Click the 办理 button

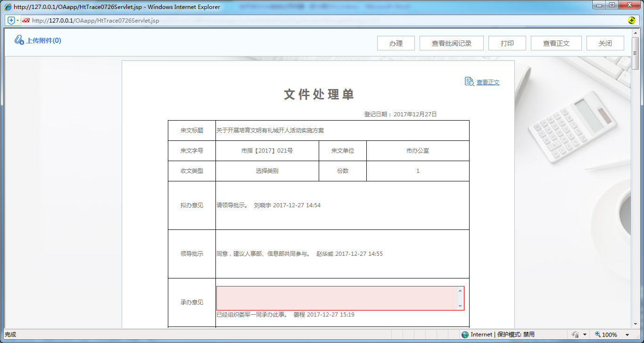tap(396, 43)
